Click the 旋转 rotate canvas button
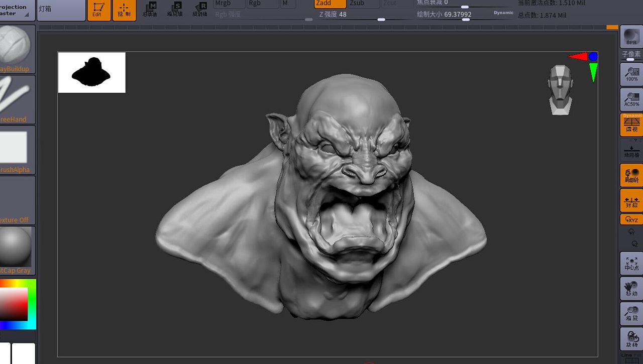643x364 pixels. point(631,339)
